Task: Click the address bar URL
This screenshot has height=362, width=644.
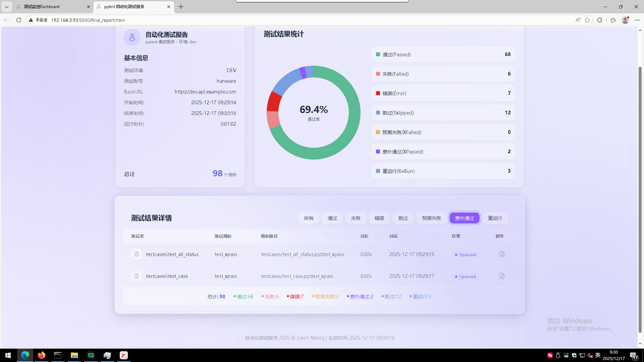Action: (x=88, y=20)
